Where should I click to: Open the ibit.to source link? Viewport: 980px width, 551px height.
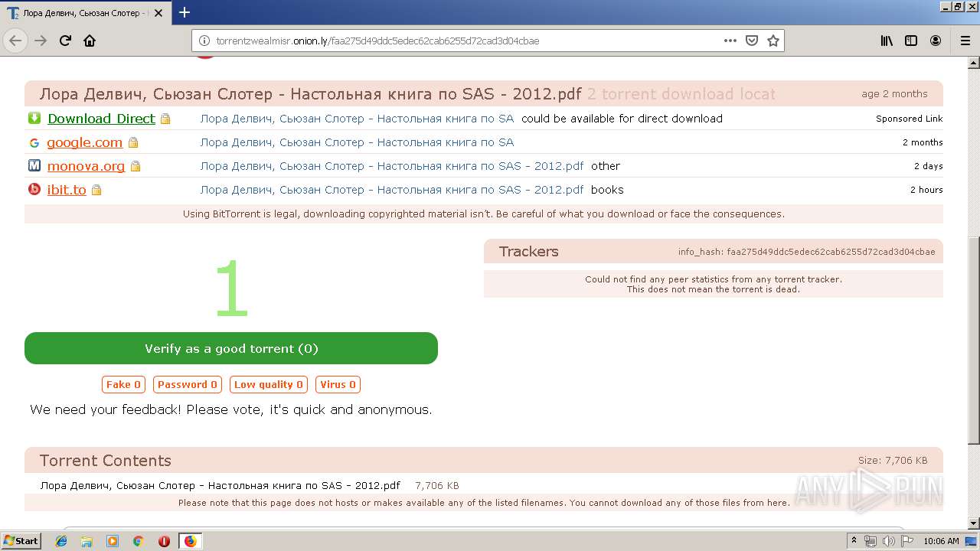point(67,190)
